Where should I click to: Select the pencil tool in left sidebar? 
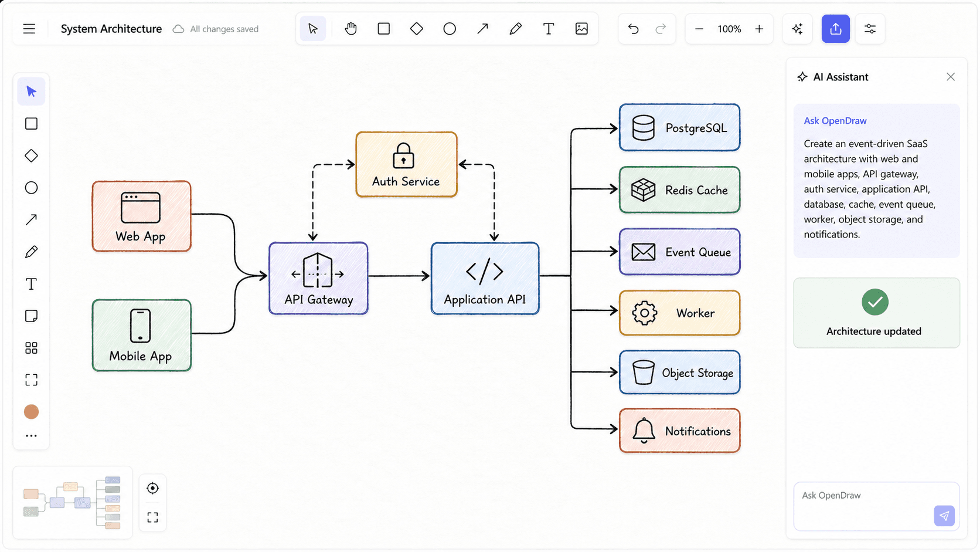(32, 252)
